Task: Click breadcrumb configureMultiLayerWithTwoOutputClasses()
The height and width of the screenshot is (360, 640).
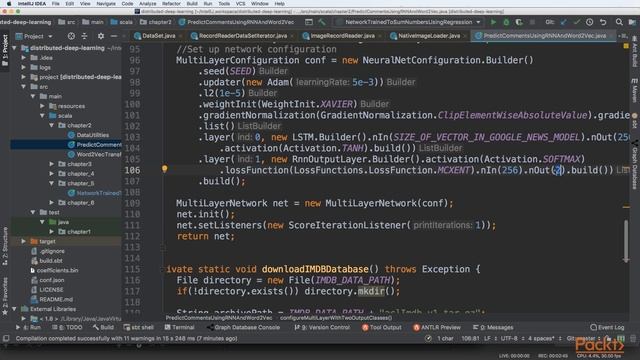Action: point(336,318)
